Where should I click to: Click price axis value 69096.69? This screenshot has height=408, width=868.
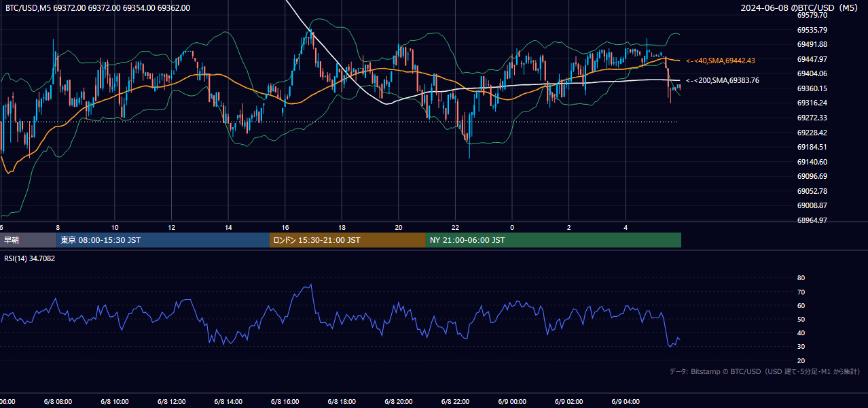[812, 176]
